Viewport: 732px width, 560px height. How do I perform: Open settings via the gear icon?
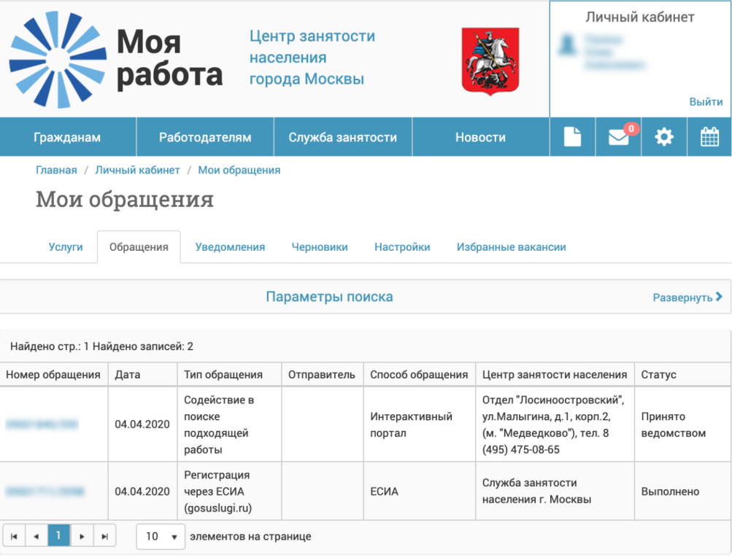pyautogui.click(x=664, y=137)
